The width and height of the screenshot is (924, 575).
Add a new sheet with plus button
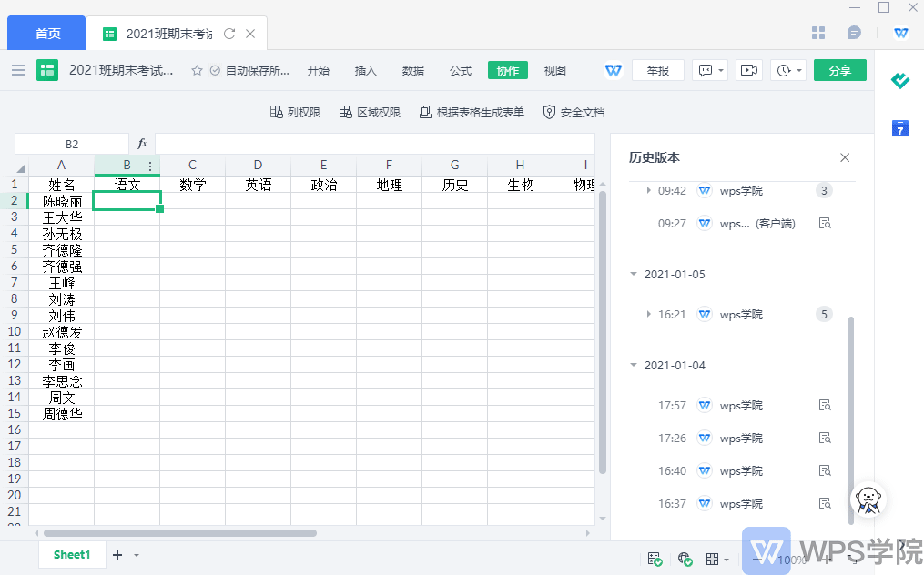[x=117, y=555]
